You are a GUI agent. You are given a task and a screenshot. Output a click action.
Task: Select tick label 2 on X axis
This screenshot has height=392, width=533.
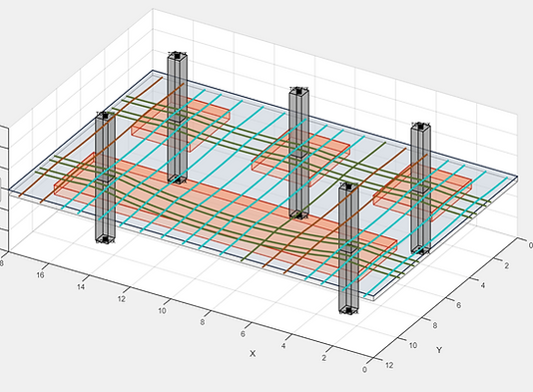pyautogui.click(x=324, y=358)
